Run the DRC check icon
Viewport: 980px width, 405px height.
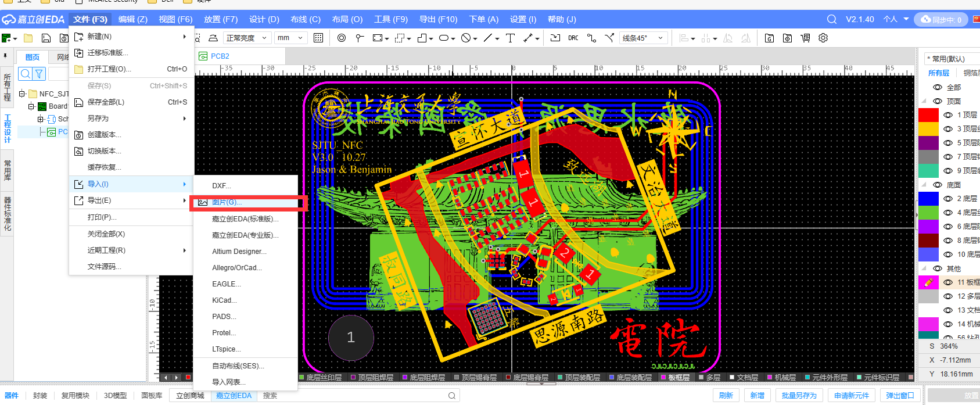tap(573, 38)
